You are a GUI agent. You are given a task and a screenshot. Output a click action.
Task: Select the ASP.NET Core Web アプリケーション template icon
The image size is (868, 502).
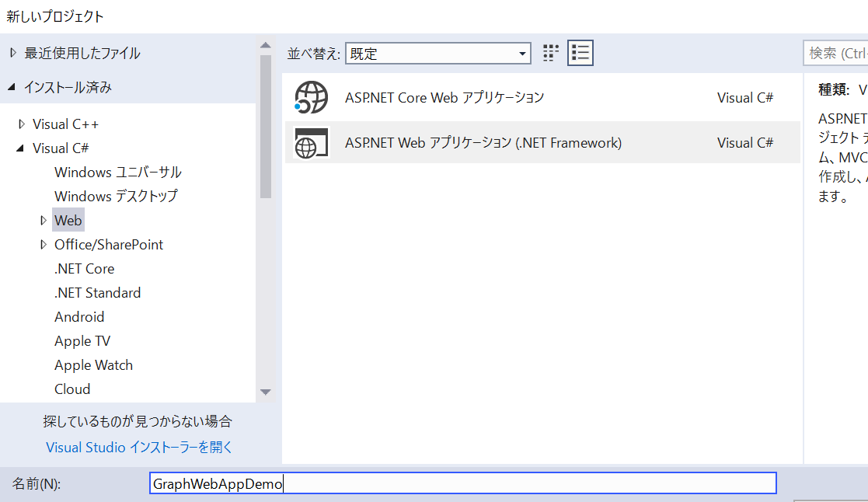(310, 97)
